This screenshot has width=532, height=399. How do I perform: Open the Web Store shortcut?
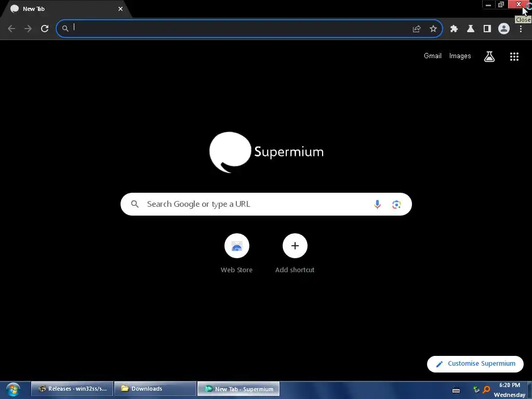tap(237, 253)
